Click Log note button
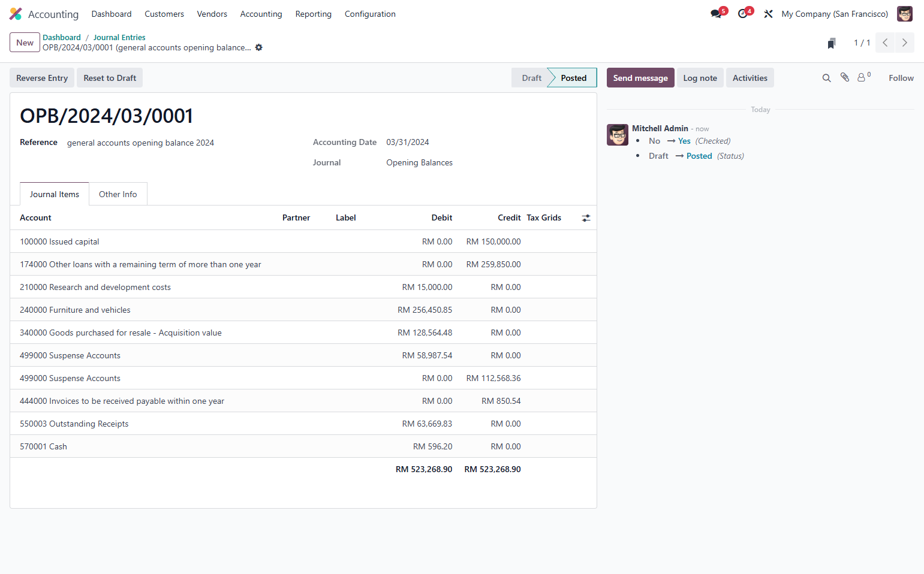 coord(700,78)
